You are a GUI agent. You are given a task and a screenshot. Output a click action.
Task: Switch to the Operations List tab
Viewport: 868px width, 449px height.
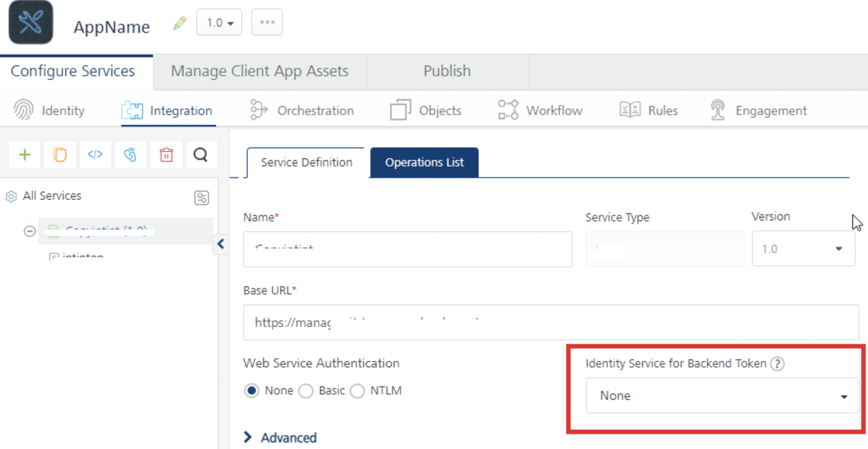(x=424, y=162)
